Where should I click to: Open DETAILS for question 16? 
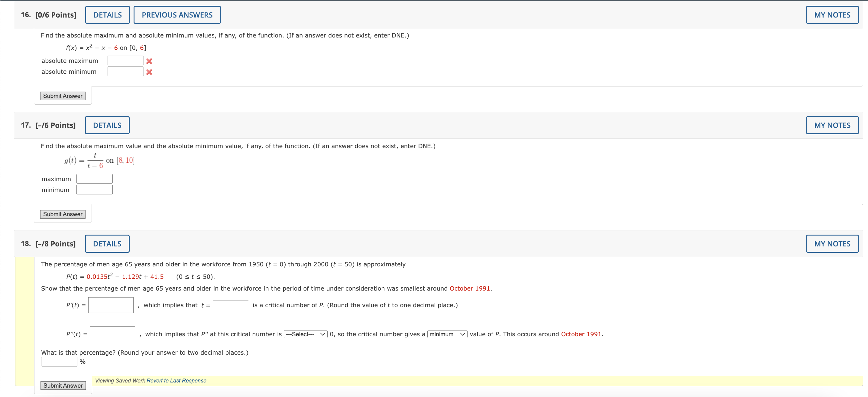click(x=108, y=15)
